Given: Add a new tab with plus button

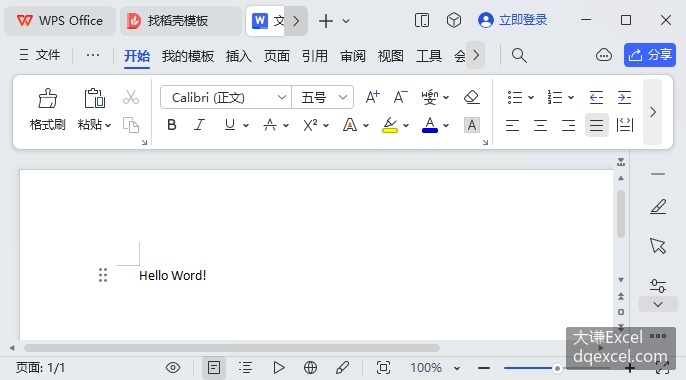Looking at the screenshot, I should coord(326,21).
